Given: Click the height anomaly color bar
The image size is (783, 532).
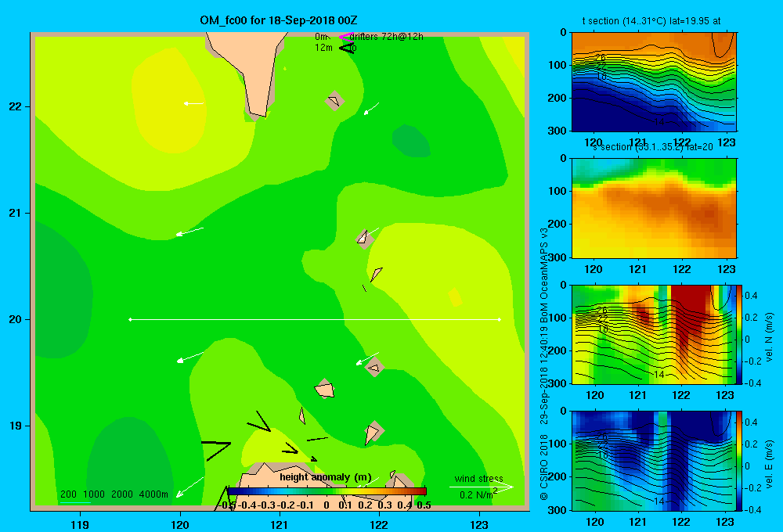Looking at the screenshot, I should click(327, 491).
